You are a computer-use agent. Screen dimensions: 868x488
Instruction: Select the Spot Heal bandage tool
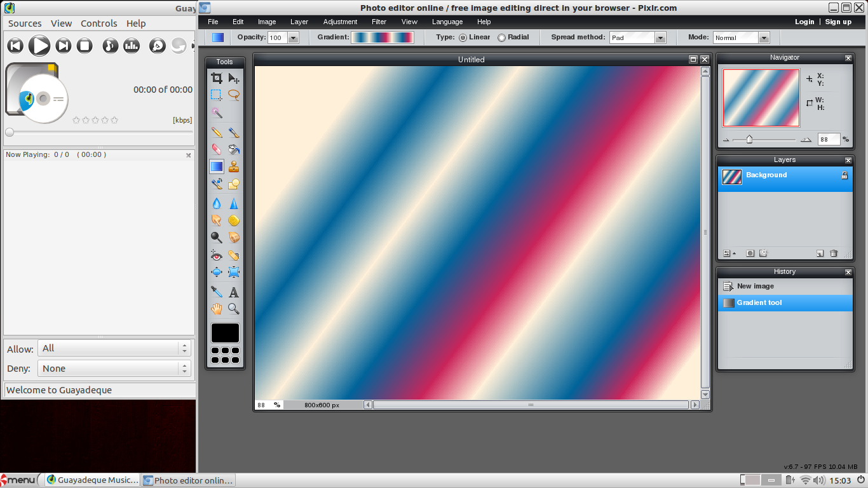coord(234,255)
